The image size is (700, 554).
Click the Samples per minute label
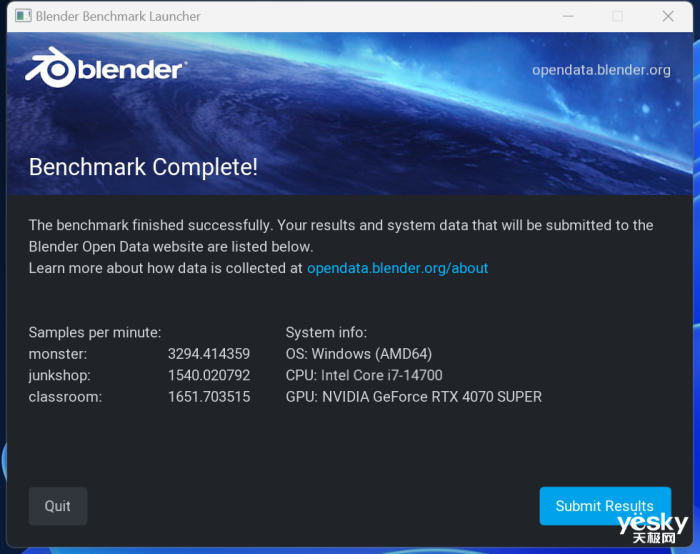[94, 332]
